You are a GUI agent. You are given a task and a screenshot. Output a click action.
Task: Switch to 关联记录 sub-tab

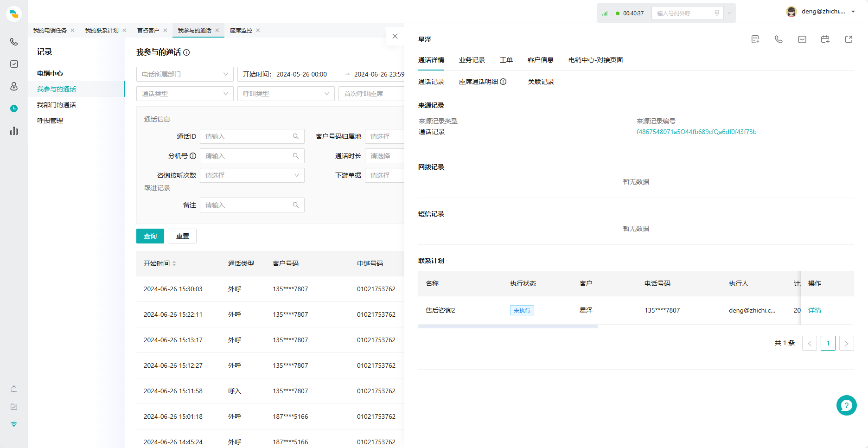541,82
